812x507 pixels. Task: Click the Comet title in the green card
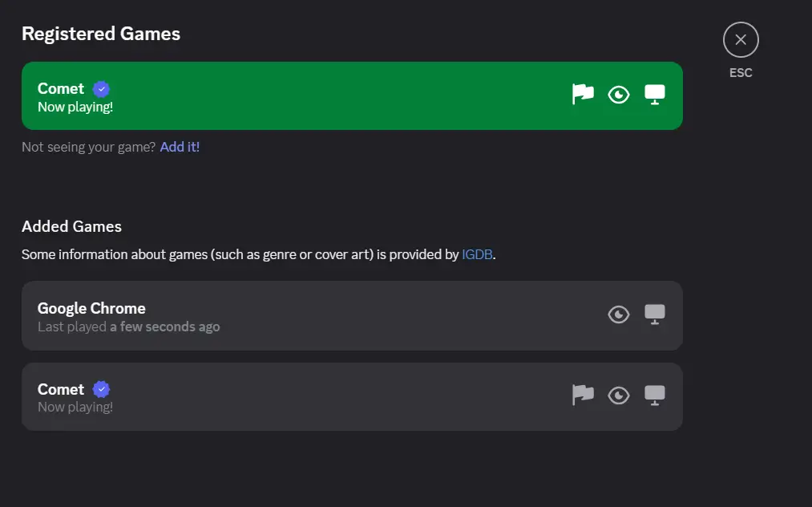click(x=61, y=89)
